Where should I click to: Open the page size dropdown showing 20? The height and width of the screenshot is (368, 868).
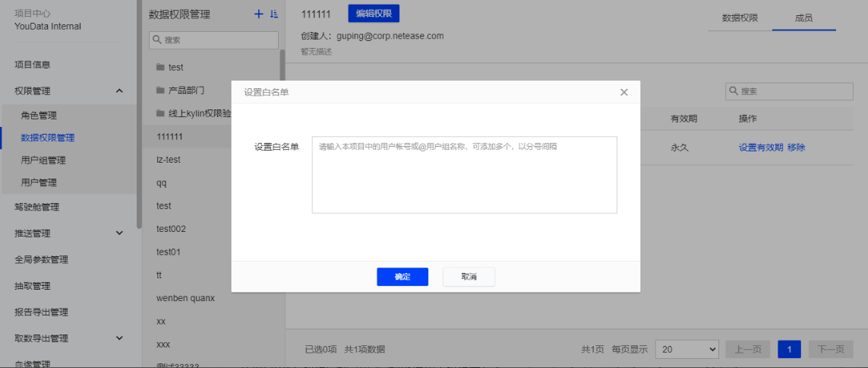[687, 349]
